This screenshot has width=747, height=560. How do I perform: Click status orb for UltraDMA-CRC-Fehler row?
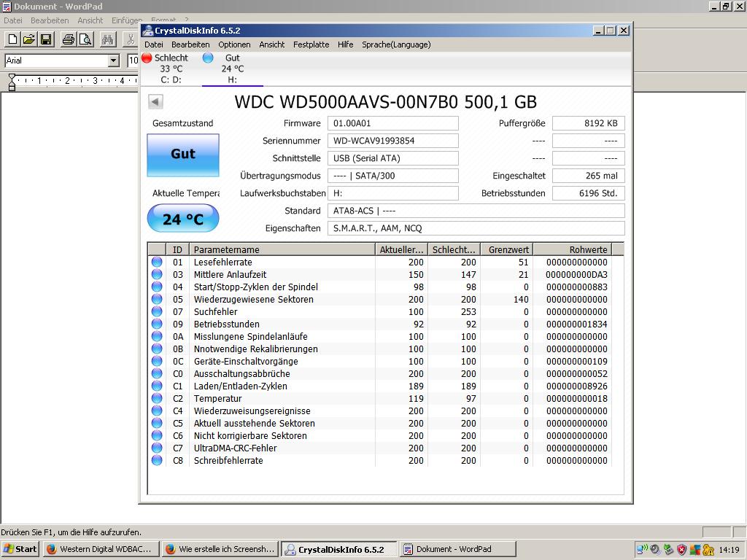click(x=157, y=448)
